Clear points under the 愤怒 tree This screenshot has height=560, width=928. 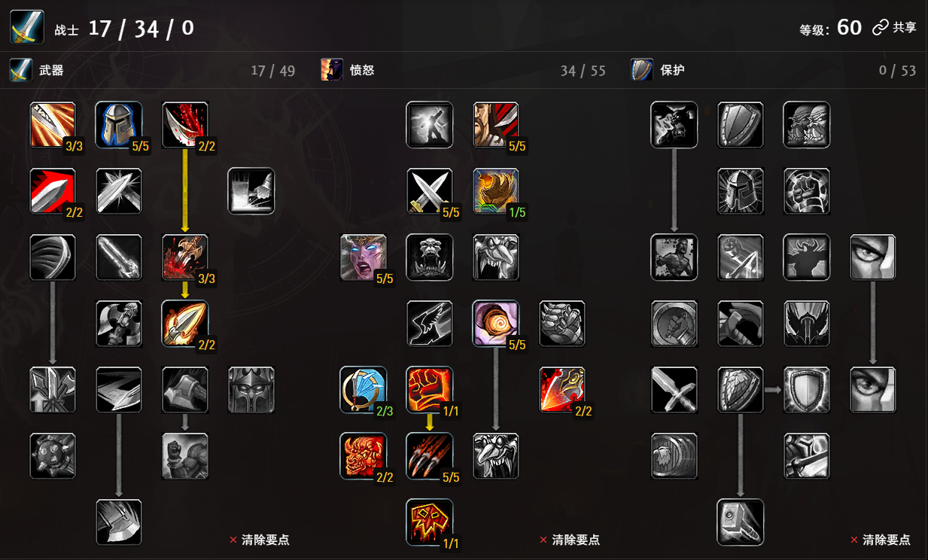coord(570,540)
